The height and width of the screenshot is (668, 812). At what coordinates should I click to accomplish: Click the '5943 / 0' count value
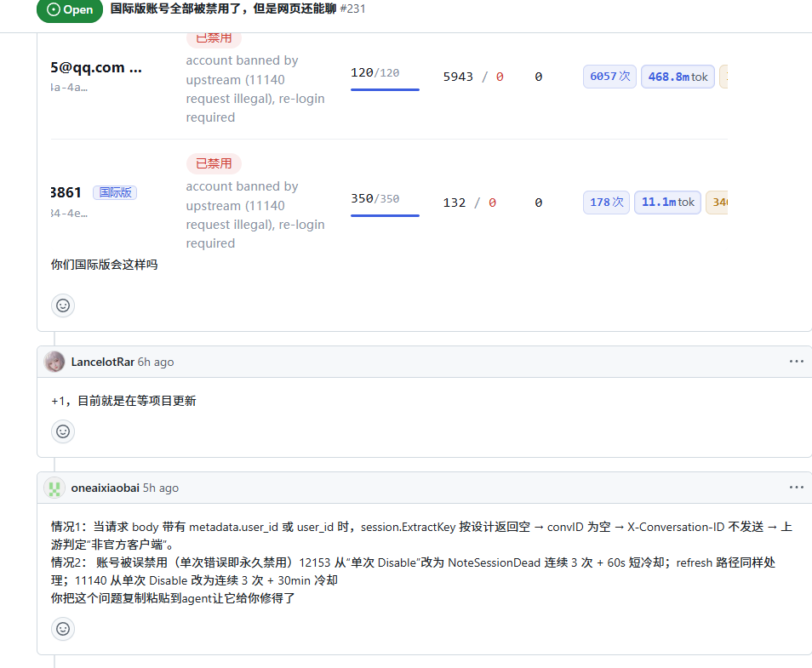pos(472,77)
